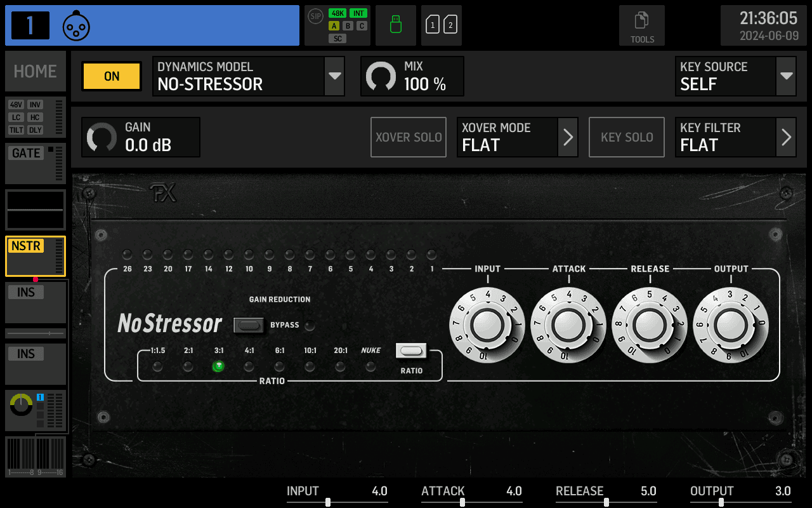Enable KEY SOLO

pos(627,137)
